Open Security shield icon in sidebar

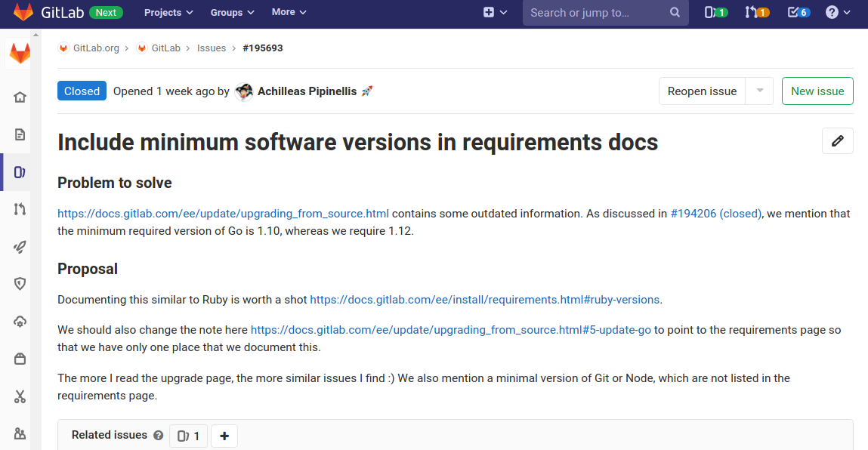(20, 284)
